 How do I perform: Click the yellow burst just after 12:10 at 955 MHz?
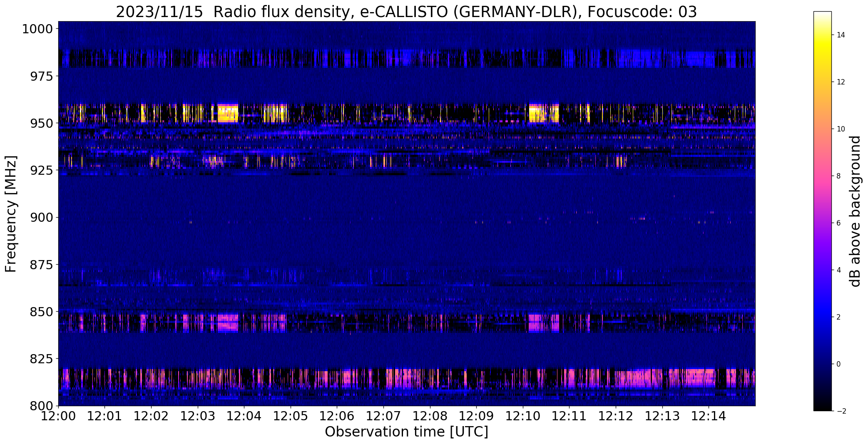[x=544, y=113]
